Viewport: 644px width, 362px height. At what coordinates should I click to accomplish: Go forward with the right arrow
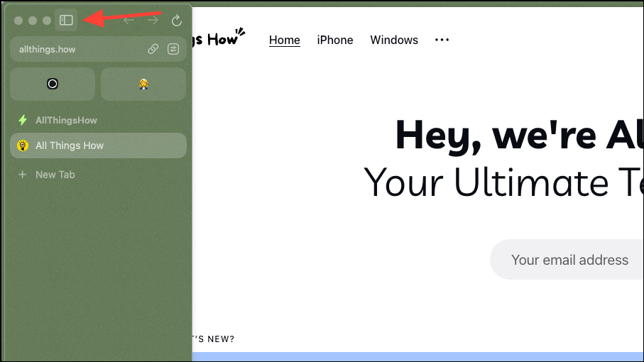pyautogui.click(x=153, y=20)
